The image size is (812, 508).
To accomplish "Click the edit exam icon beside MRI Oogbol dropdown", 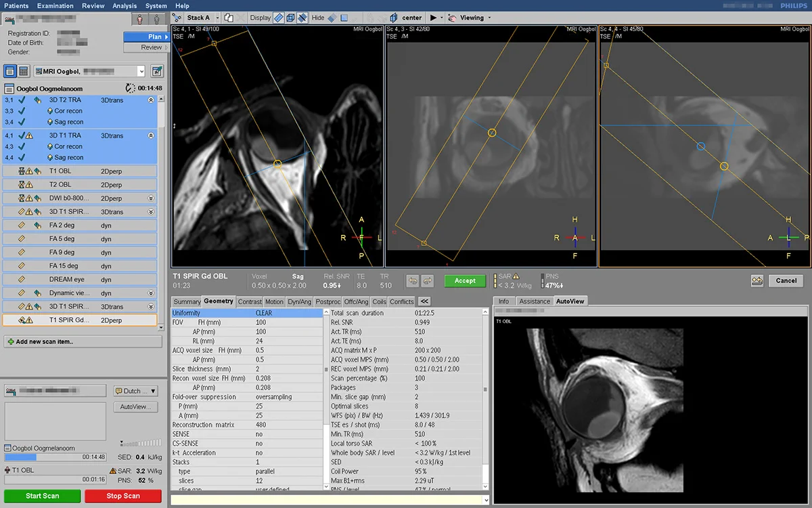I will click(x=157, y=71).
